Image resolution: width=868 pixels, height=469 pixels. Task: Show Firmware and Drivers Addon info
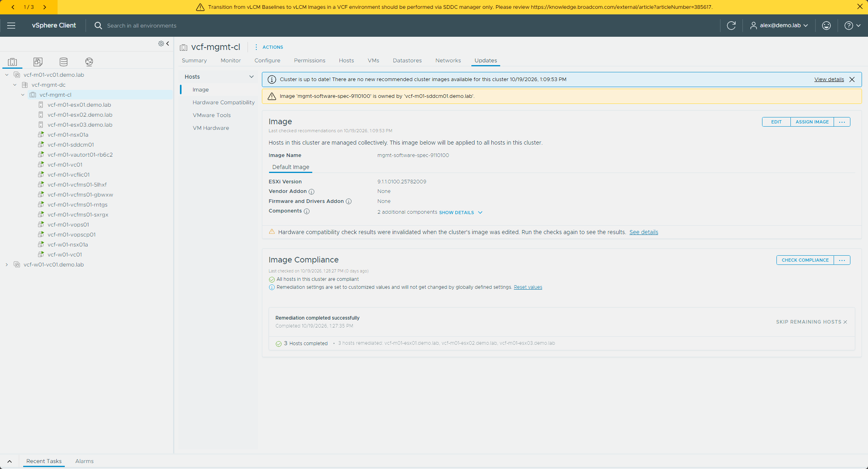(349, 201)
